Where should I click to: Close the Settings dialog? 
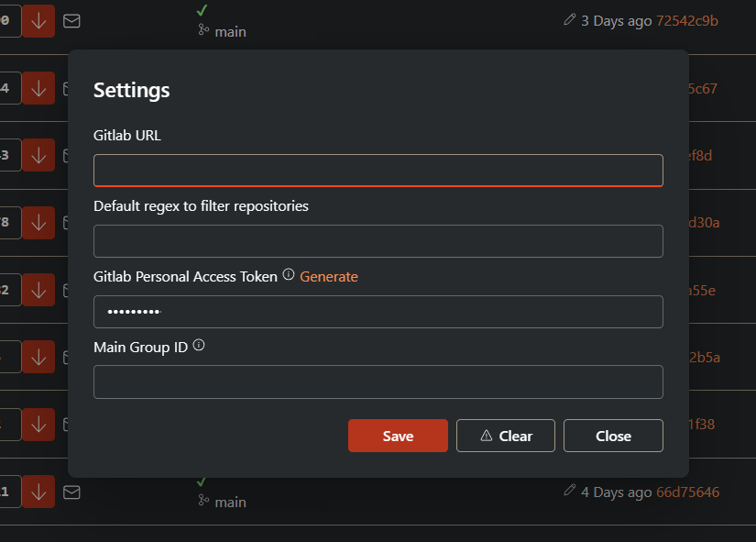[x=613, y=436]
